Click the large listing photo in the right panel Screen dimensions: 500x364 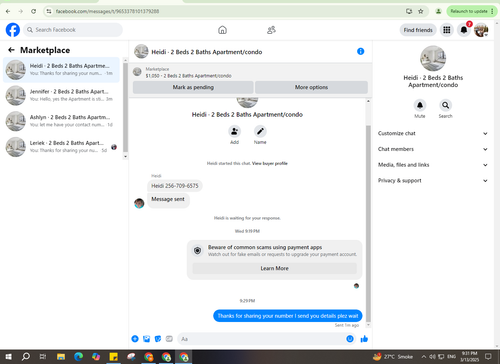pos(433,58)
